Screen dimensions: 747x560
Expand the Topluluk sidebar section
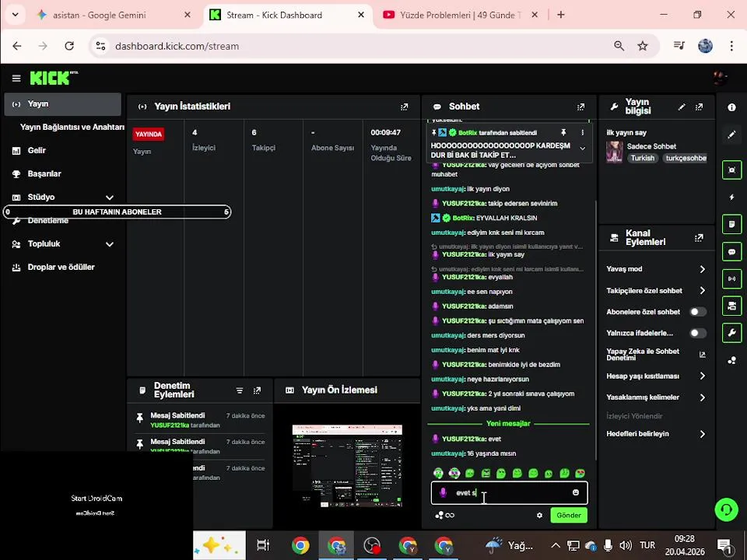(110, 244)
